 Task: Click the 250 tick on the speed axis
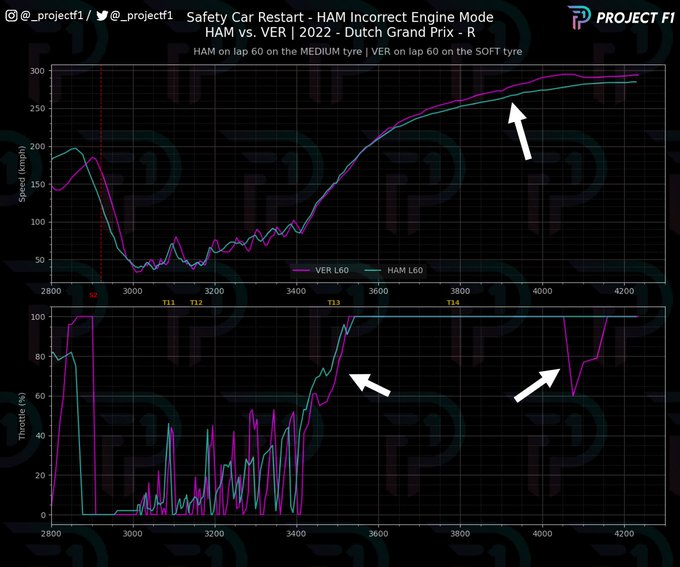(38, 108)
